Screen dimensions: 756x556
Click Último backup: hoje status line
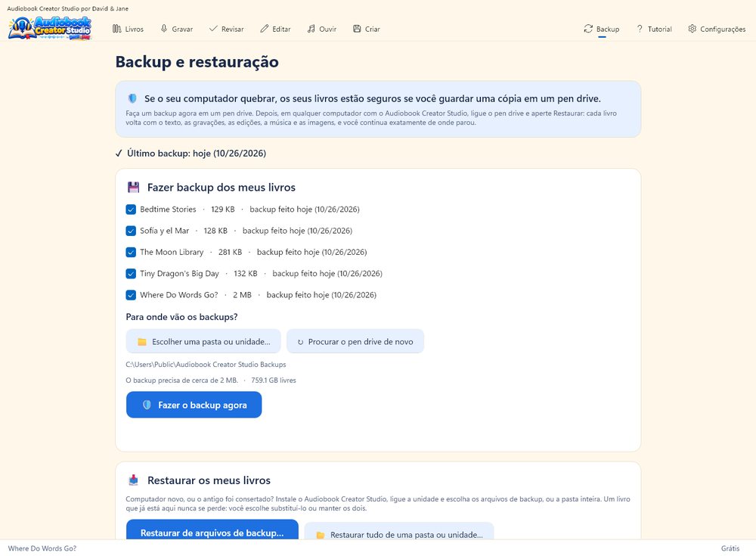(x=191, y=154)
